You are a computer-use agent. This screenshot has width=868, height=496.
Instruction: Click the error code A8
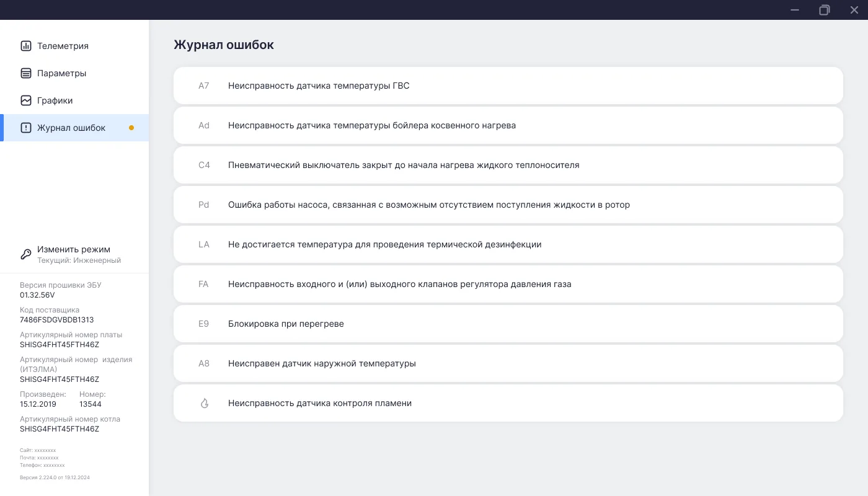tap(204, 363)
